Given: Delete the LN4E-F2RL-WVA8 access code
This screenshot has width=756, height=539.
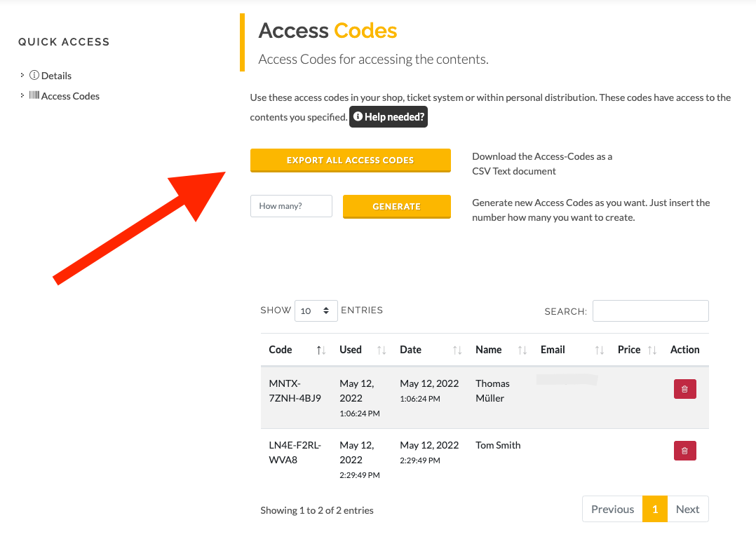Looking at the screenshot, I should tap(684, 451).
